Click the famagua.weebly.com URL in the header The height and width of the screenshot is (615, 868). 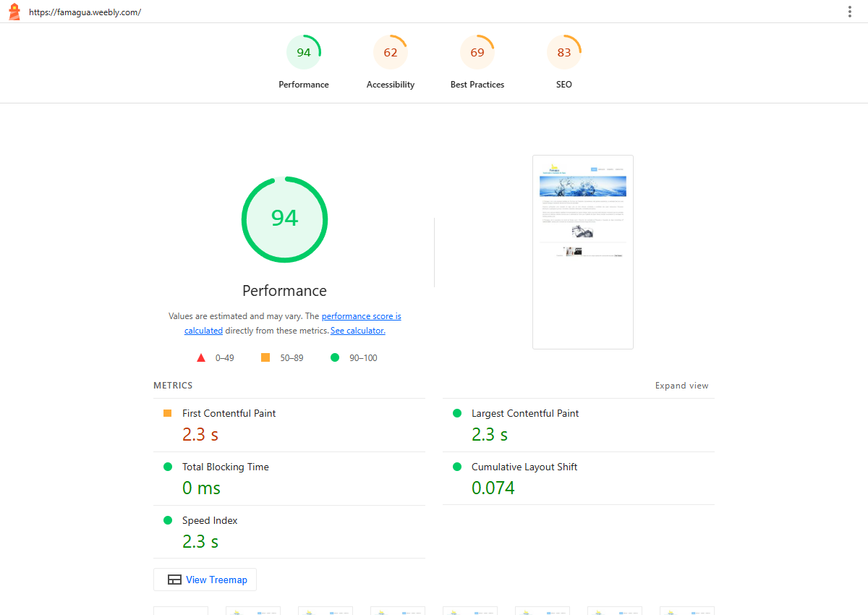[85, 12]
